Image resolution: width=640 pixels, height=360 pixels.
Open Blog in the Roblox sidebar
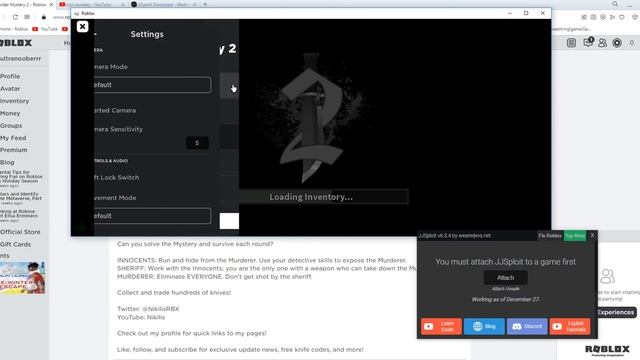pyautogui.click(x=7, y=162)
